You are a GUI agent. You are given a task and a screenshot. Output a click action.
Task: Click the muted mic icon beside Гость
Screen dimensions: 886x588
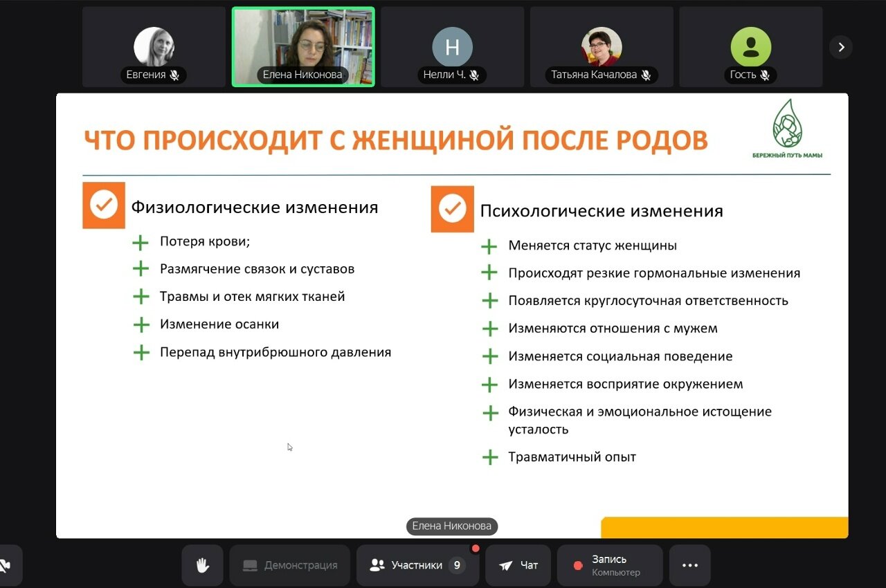[x=765, y=75]
